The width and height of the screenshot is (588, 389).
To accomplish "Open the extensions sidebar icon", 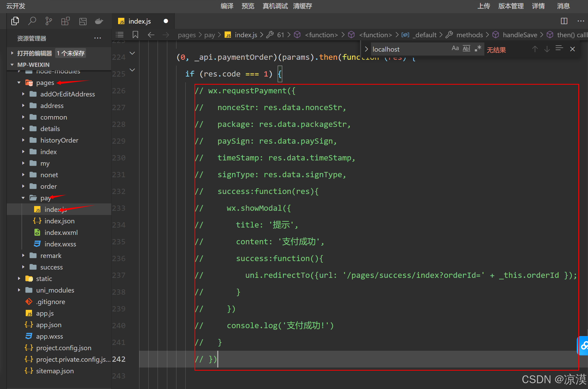I will pos(65,21).
